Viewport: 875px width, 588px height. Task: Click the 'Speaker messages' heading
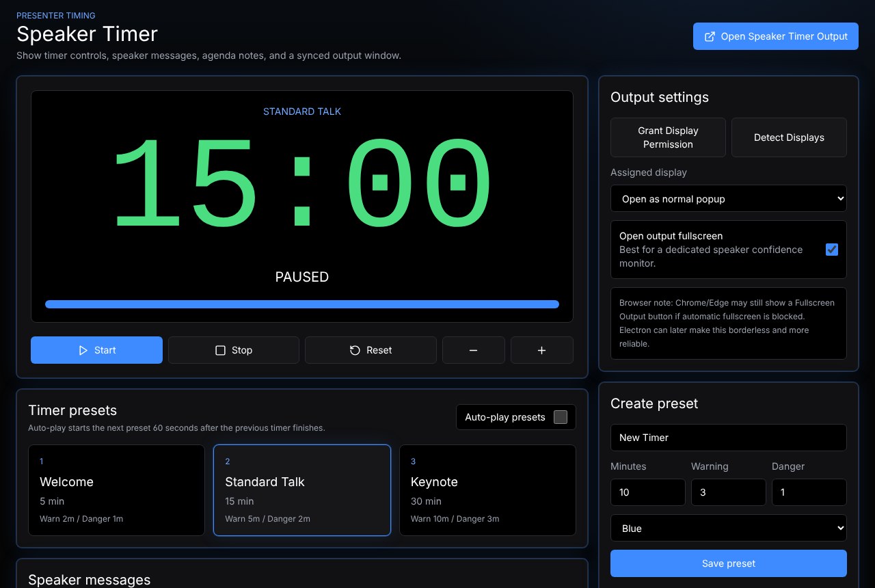[90, 580]
